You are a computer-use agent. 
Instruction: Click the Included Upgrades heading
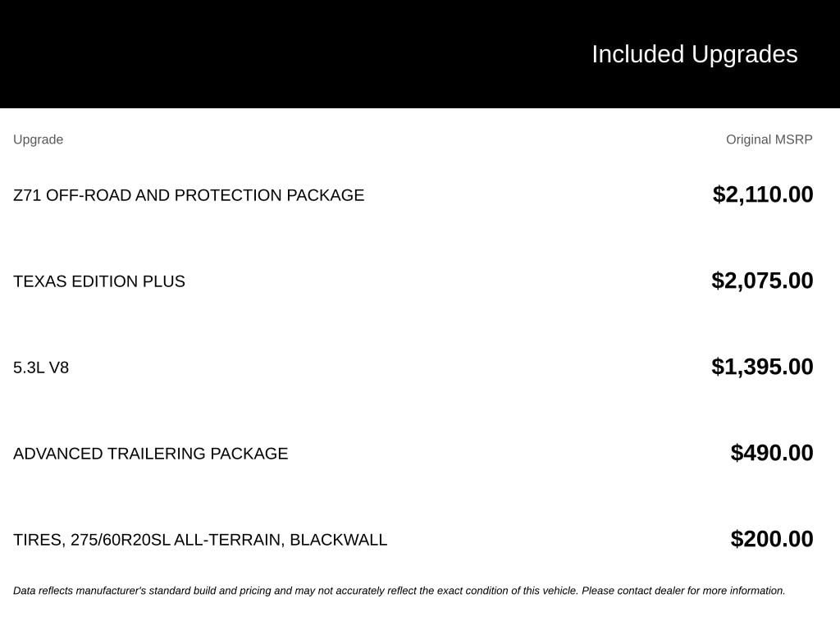coord(694,55)
